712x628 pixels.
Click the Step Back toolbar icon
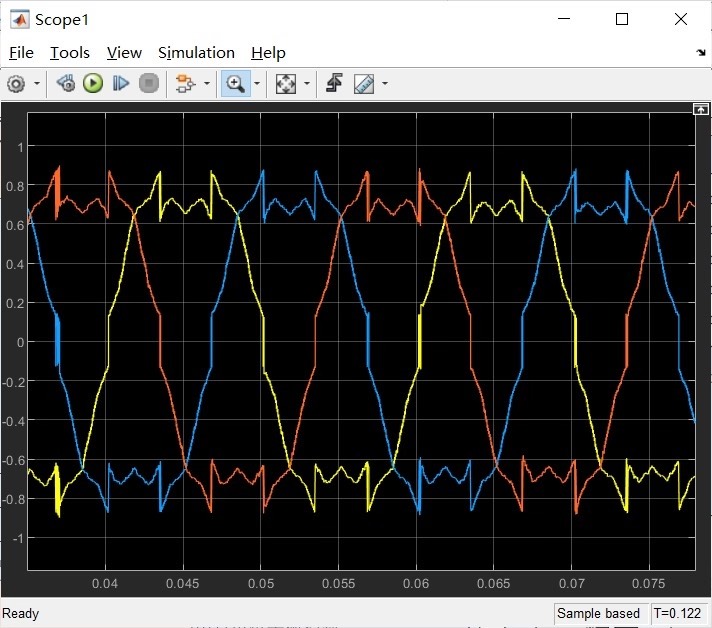[66, 84]
